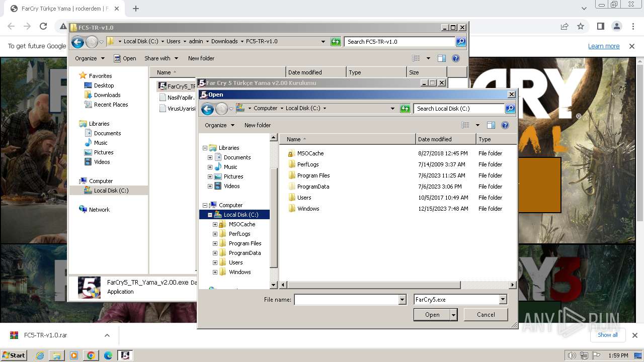Open Help icon in Open dialog

click(x=505, y=125)
